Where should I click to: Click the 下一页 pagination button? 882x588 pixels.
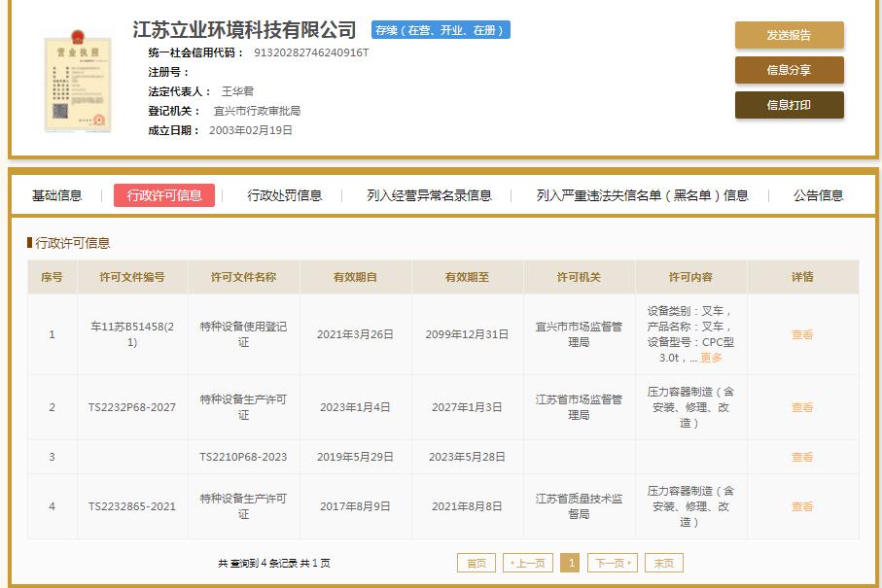coord(612,563)
